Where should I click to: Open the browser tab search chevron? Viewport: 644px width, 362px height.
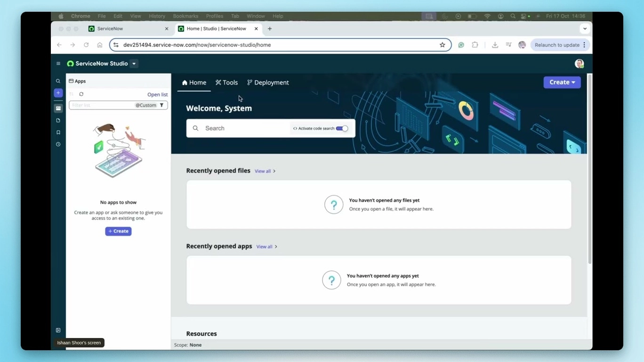(585, 29)
